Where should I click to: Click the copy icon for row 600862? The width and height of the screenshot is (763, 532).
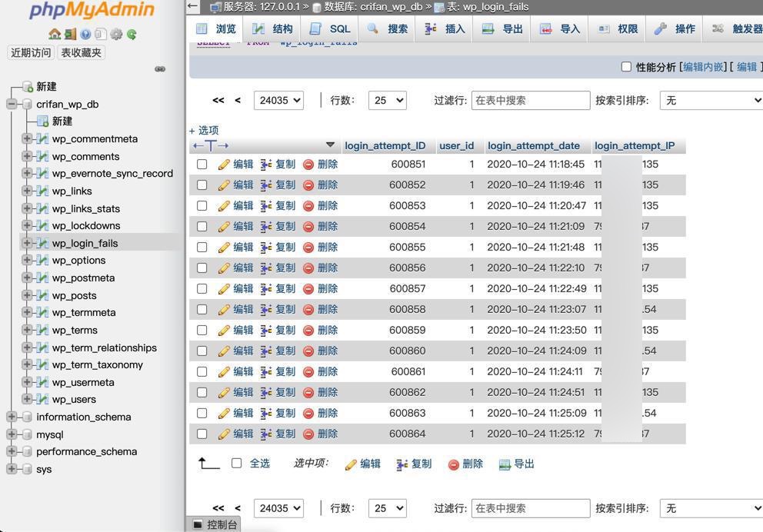click(x=265, y=392)
